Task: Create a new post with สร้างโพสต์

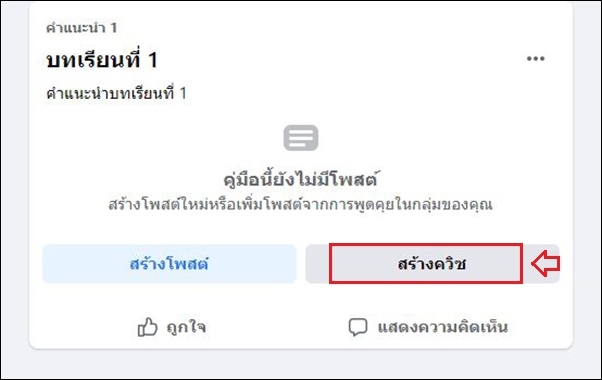Action: 169,264
